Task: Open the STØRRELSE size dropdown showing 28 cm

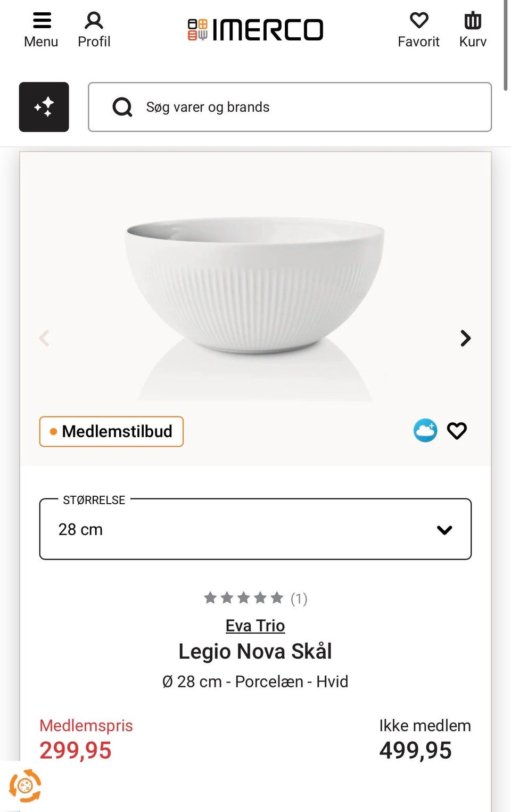Action: click(x=256, y=529)
